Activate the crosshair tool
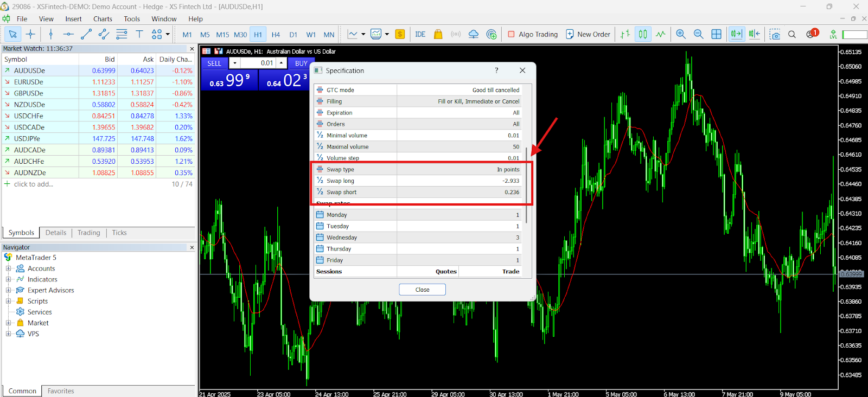The image size is (868, 397). pos(30,34)
